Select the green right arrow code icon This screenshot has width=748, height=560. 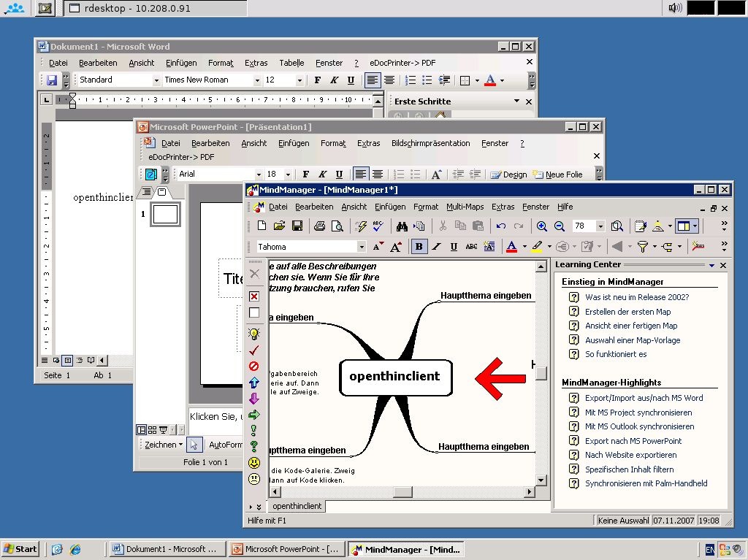254,415
